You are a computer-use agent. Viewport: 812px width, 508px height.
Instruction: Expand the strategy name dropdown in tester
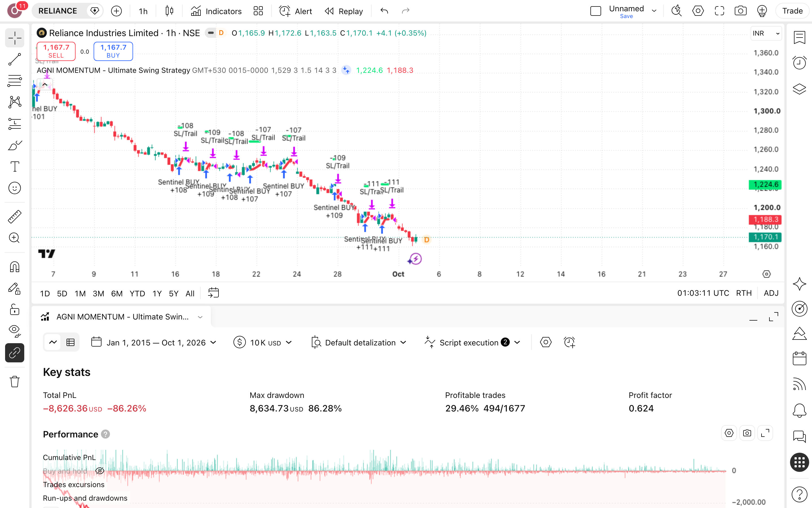[200, 317]
